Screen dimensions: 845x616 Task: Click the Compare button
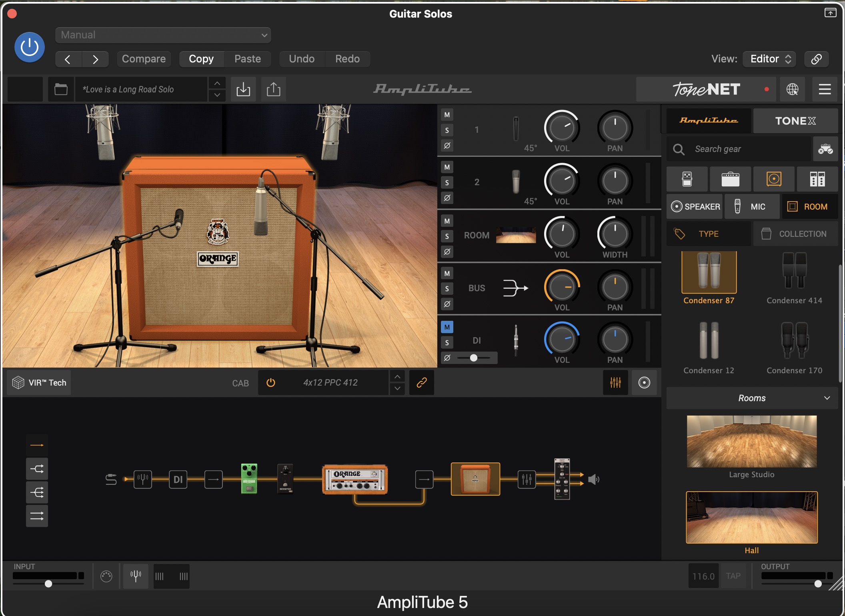click(x=144, y=59)
